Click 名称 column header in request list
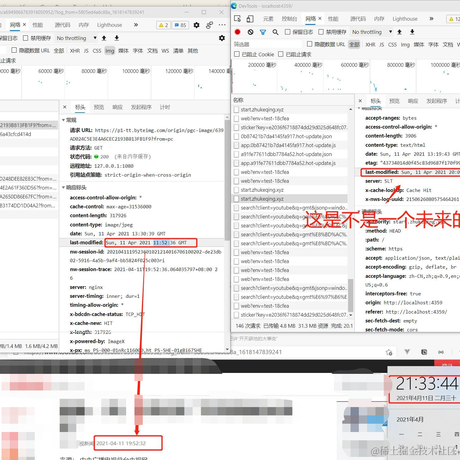Image resolution: width=460 pixels, height=460 pixels. coord(238,100)
